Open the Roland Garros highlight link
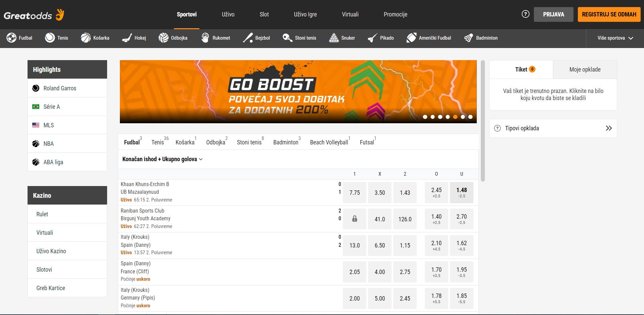644x315 pixels. pos(60,88)
